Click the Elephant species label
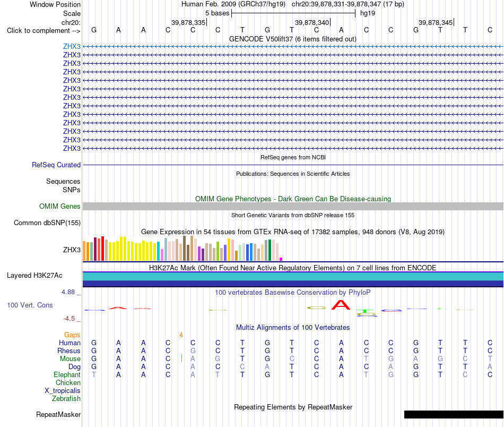 [x=67, y=374]
